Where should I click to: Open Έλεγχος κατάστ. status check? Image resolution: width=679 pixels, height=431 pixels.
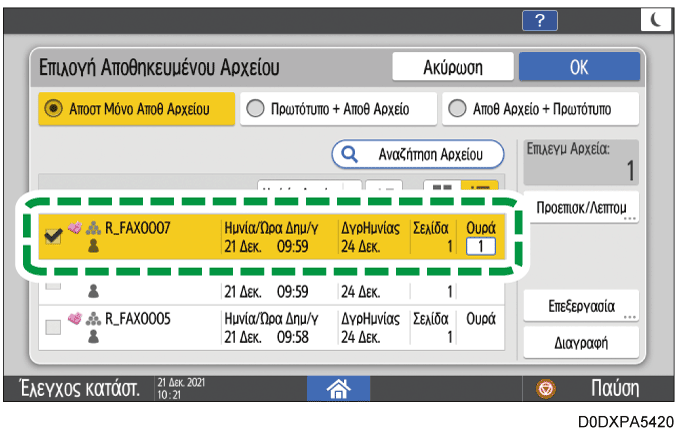tap(75, 388)
